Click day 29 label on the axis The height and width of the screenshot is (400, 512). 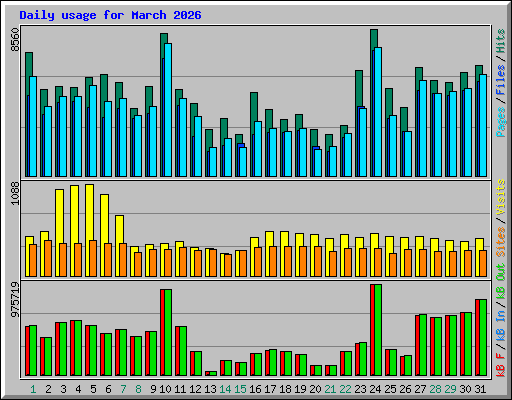coord(450,389)
